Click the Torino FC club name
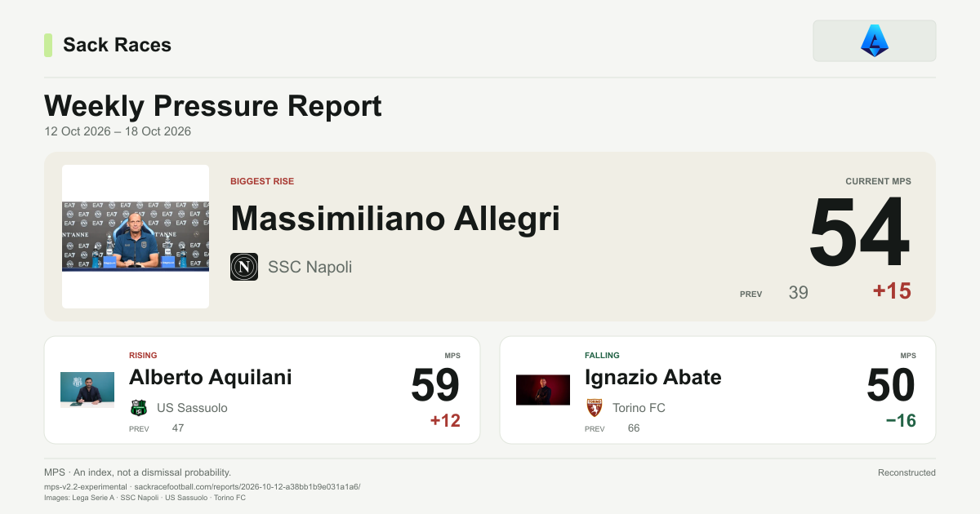 tap(639, 408)
